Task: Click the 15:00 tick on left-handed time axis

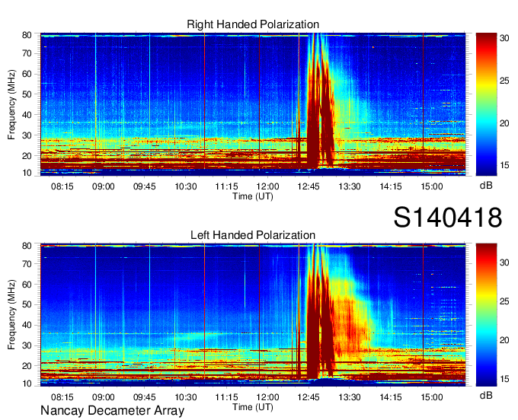Action: (432, 397)
